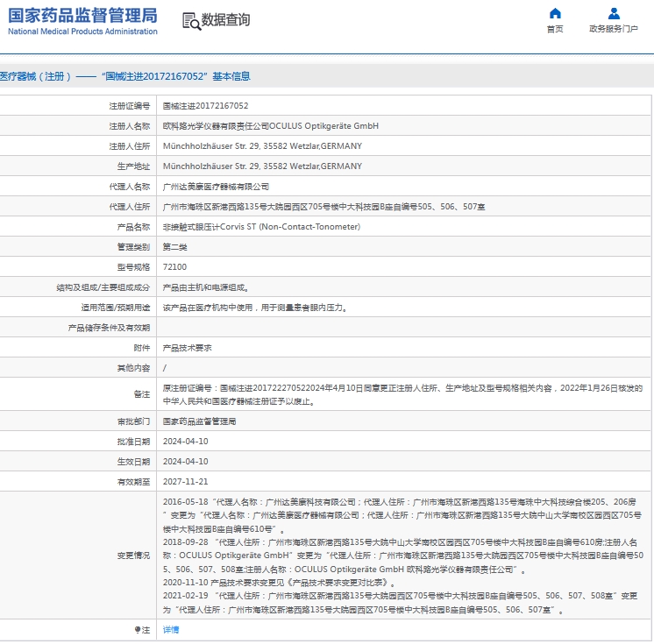The height and width of the screenshot is (644, 654).
Task: Click the 注册人住所 address value
Action: [262, 146]
